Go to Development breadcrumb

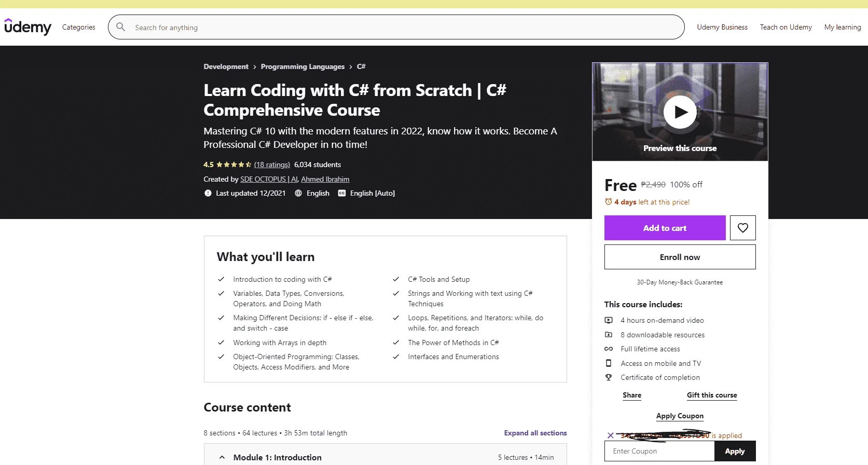point(226,66)
